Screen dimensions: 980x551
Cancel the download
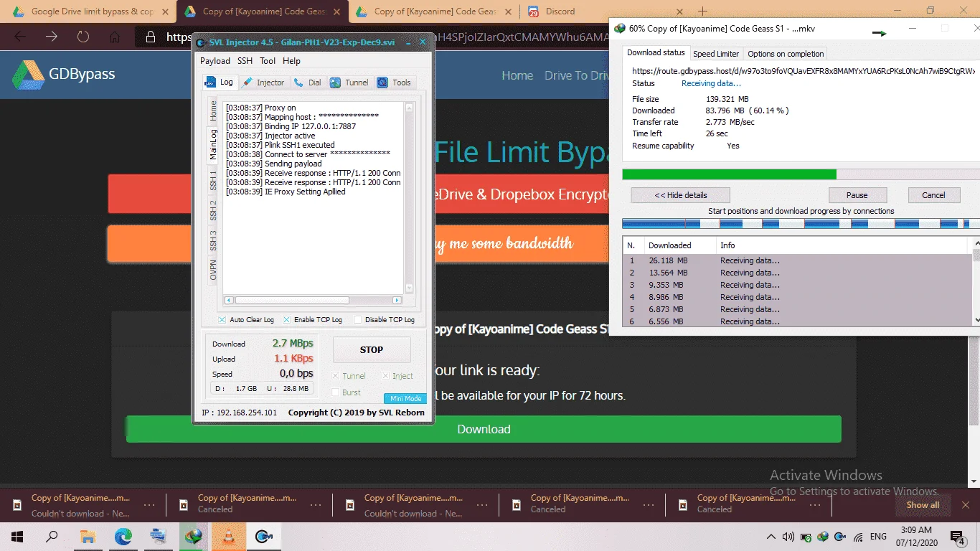pyautogui.click(x=933, y=195)
